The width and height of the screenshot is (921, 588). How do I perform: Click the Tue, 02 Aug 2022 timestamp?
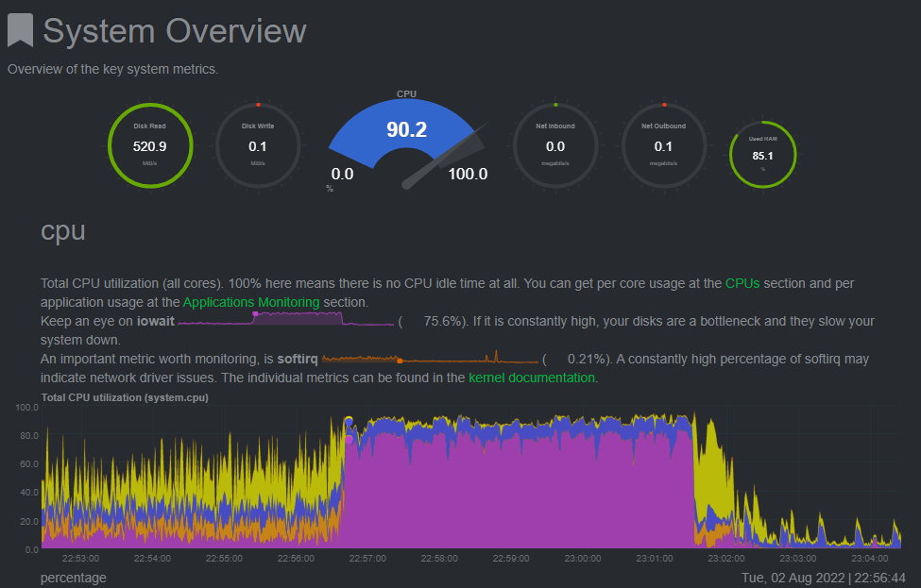tap(823, 578)
